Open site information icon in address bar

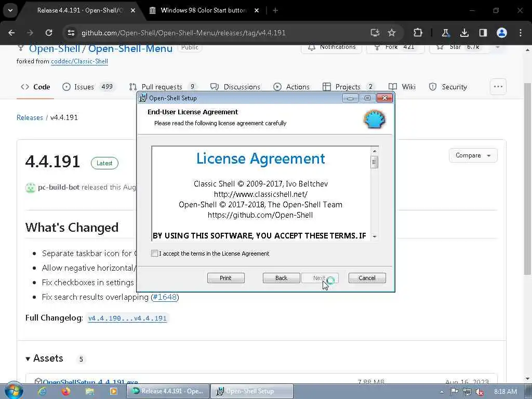[x=71, y=33]
